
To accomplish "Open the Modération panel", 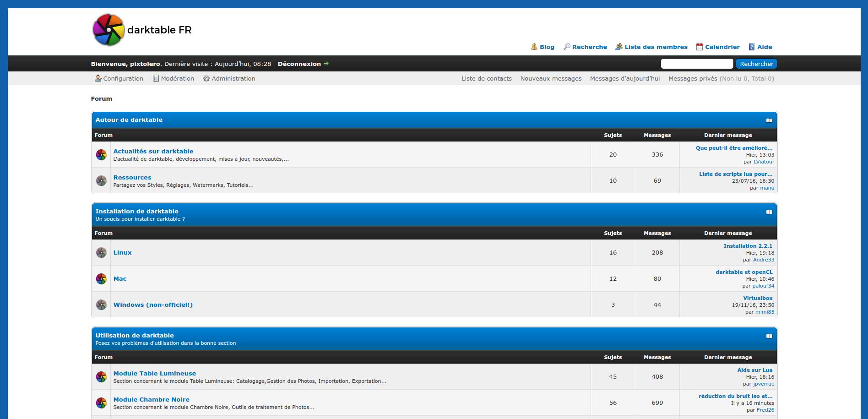I will point(178,78).
